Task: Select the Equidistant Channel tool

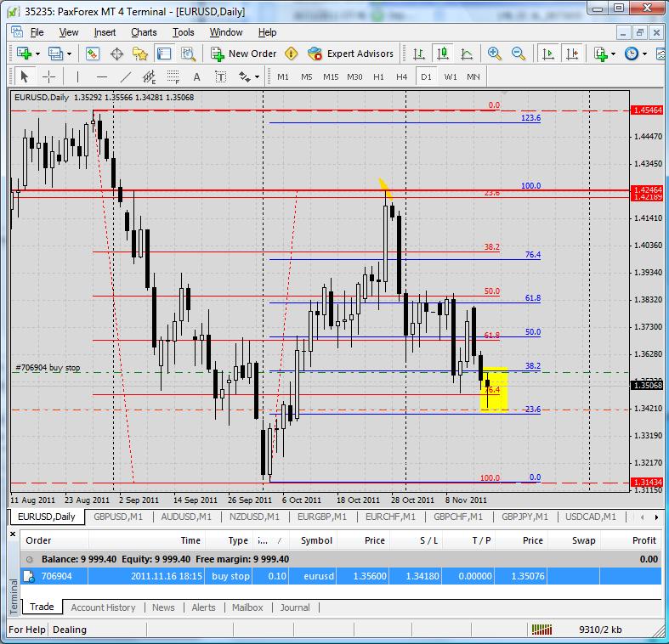Action: [149, 76]
